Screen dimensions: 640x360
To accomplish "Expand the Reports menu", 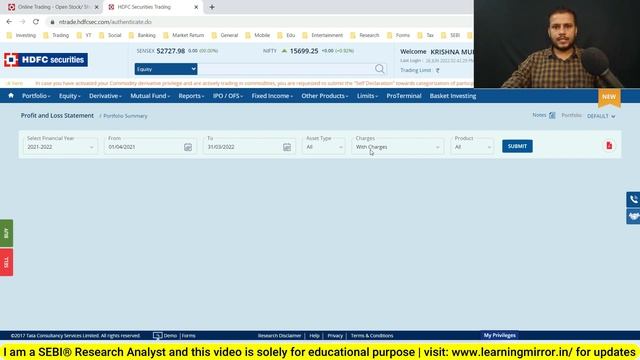I will [191, 96].
